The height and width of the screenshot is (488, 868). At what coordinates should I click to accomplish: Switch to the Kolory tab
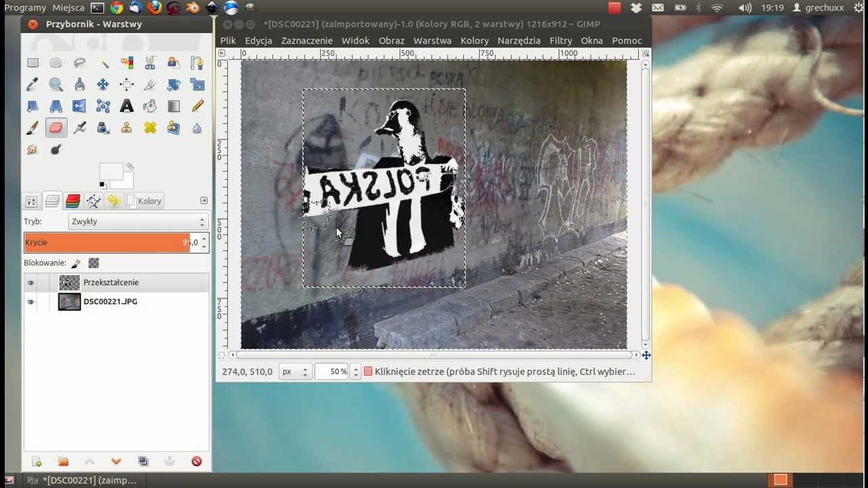[145, 201]
